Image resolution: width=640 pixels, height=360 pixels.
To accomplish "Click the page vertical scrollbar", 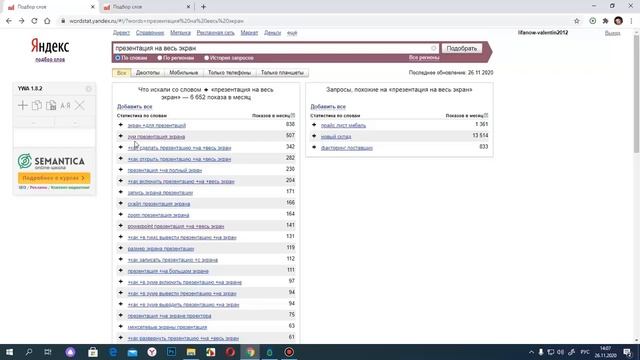I will click(x=636, y=94).
